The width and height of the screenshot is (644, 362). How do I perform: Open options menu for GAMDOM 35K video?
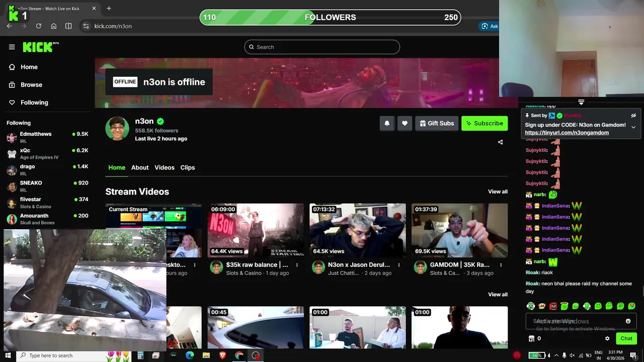point(501,265)
